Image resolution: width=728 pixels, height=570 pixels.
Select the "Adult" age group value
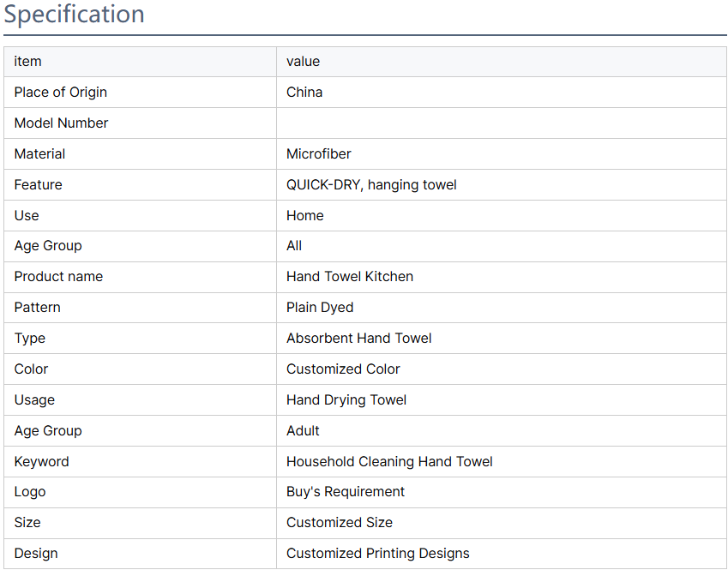tap(303, 431)
